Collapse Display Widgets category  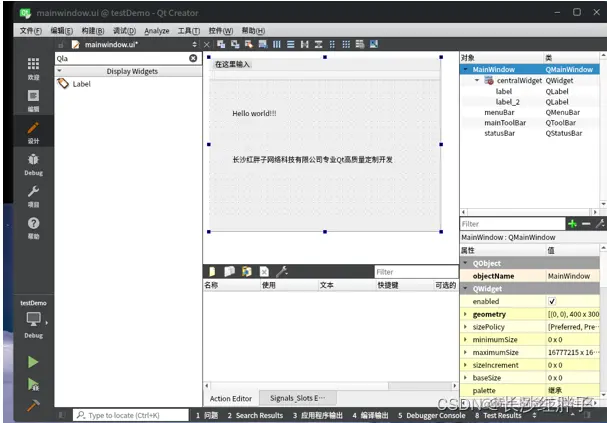(x=59, y=71)
